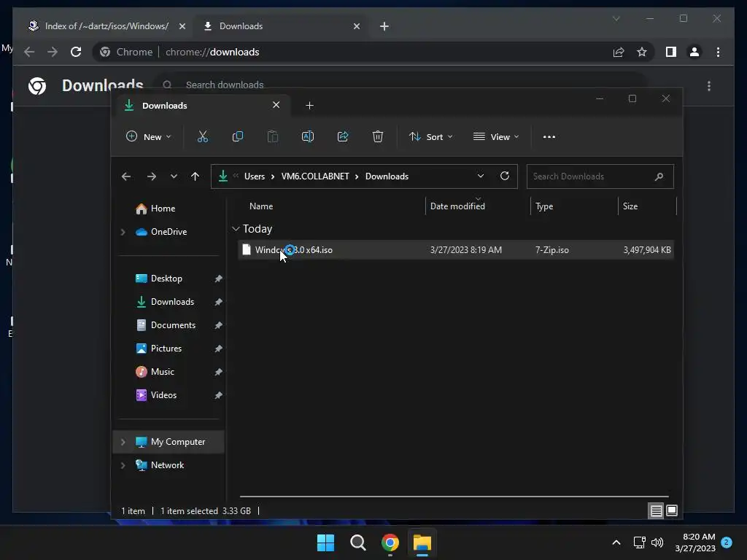The width and height of the screenshot is (747, 560).
Task: Click the Cut scissors icon in Explorer toolbar
Action: click(x=203, y=136)
